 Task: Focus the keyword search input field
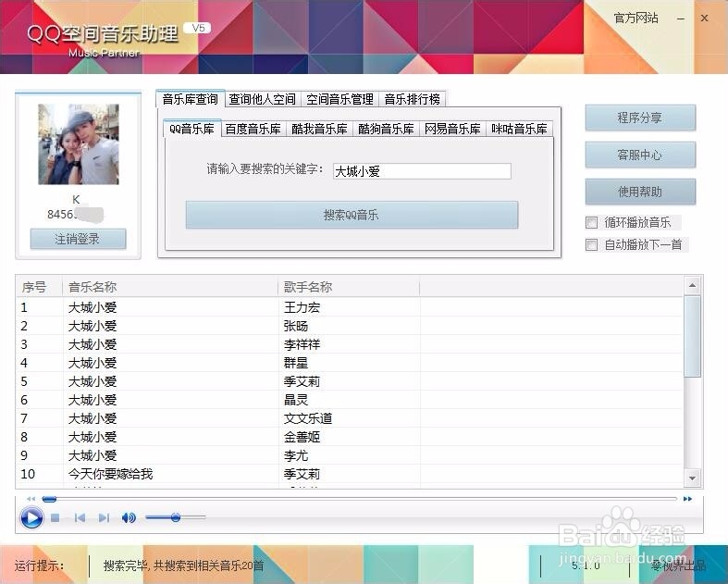[x=422, y=171]
